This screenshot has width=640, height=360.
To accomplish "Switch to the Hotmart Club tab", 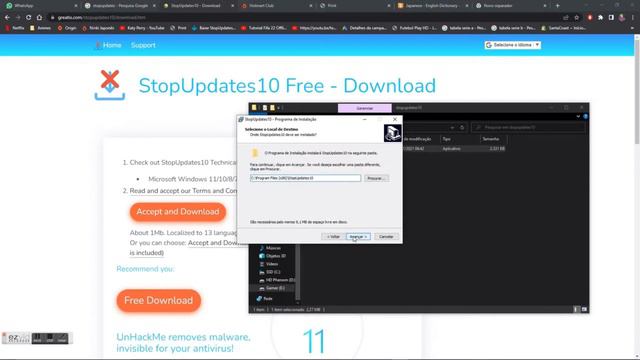I will tap(276, 6).
